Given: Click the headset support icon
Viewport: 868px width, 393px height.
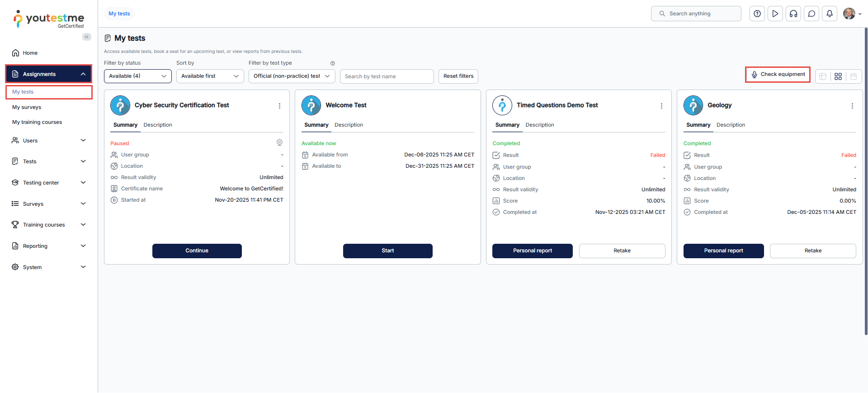Looking at the screenshot, I should [793, 14].
